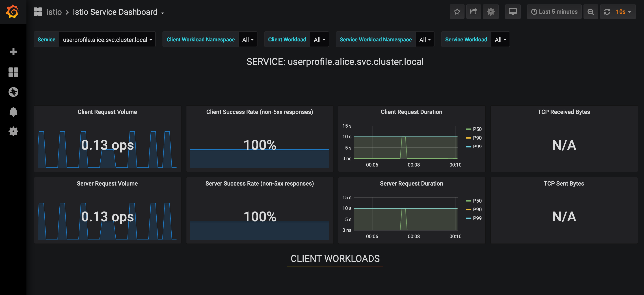The height and width of the screenshot is (295, 644).
Task: Click the Client Request Volume 0.13 ops value
Action: click(108, 145)
